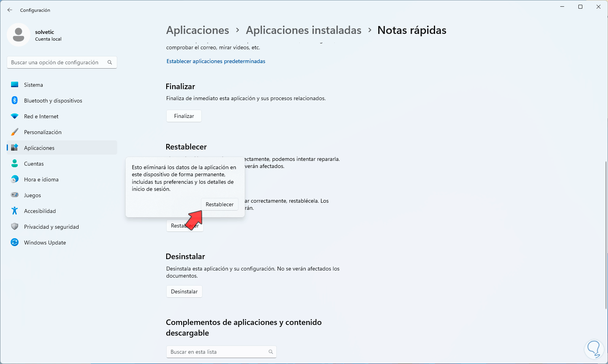Click the Aplicaciones breadcrumb
The image size is (608, 364).
pyautogui.click(x=198, y=30)
